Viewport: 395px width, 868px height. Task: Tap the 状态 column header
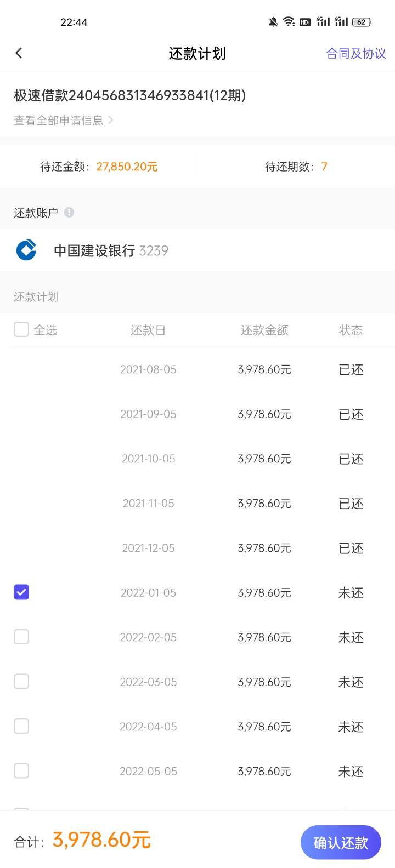click(351, 330)
